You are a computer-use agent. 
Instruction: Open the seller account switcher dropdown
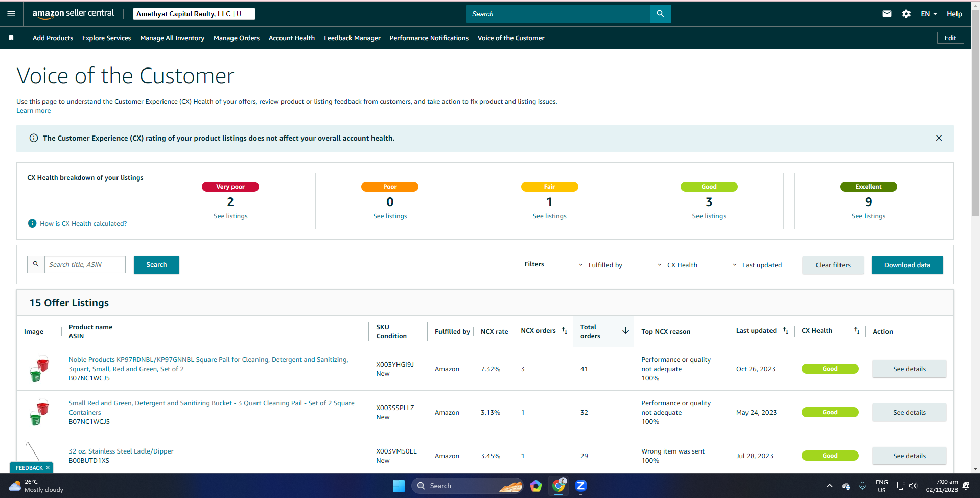pyautogui.click(x=194, y=14)
